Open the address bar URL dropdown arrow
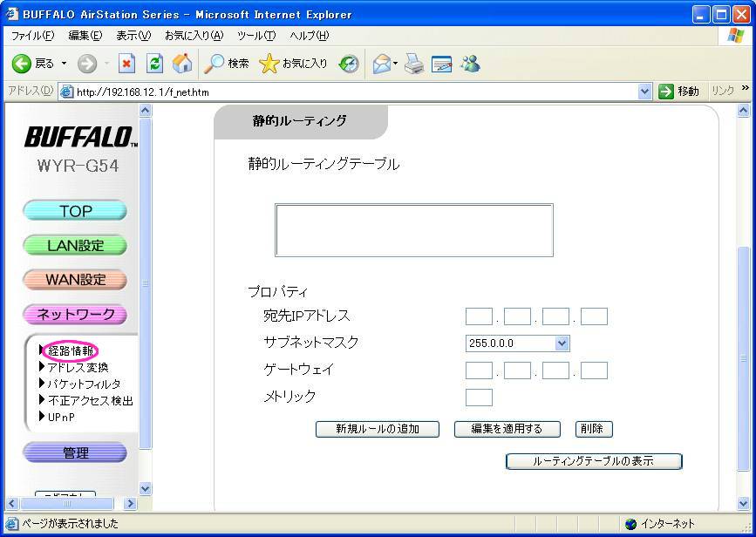756x537 pixels. coord(645,92)
